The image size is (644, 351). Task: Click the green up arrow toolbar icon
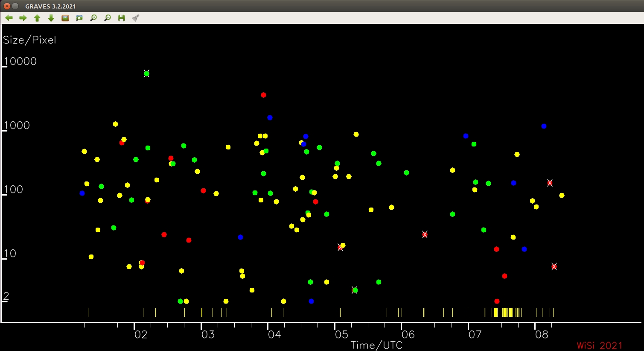coord(37,18)
